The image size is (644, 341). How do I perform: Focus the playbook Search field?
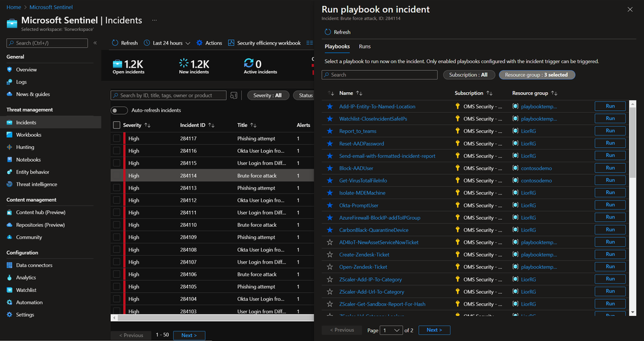(x=380, y=75)
